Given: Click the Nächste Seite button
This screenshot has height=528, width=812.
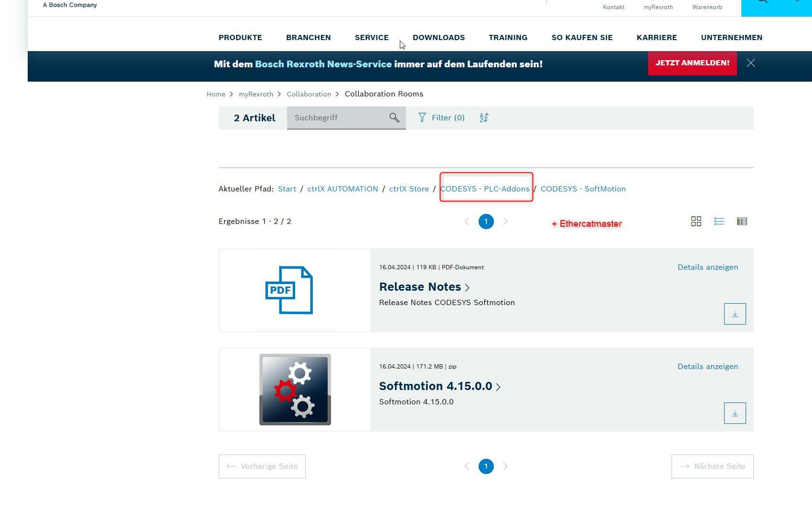Looking at the screenshot, I should coord(713,466).
